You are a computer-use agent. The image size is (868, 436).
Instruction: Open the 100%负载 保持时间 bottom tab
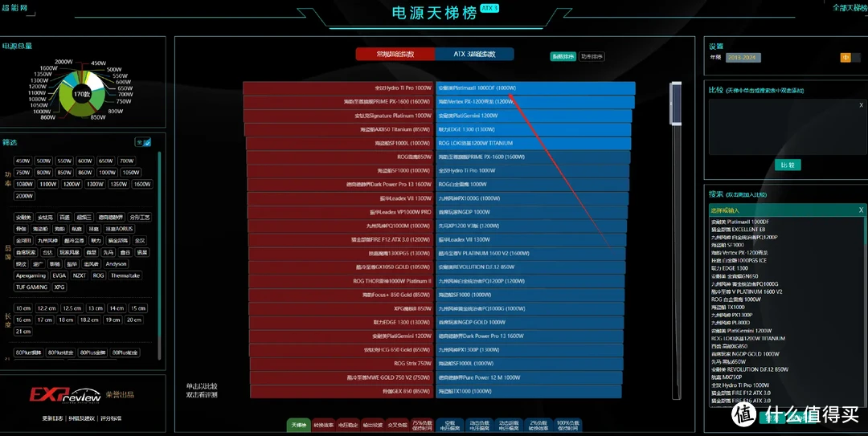[567, 425]
